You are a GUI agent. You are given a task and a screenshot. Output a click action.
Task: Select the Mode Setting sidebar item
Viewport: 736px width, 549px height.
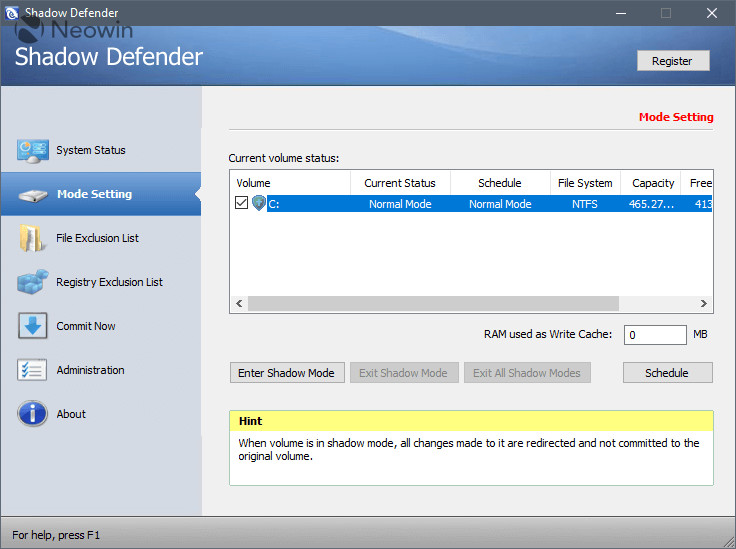[x=101, y=194]
